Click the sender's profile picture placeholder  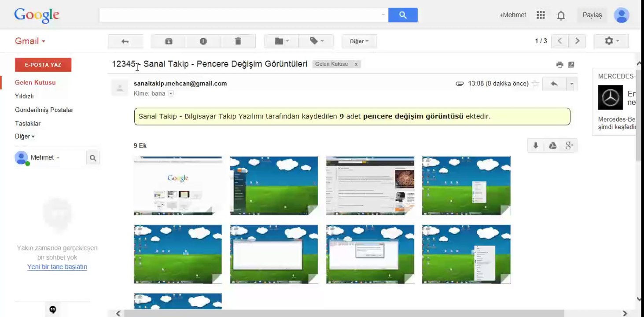tap(119, 87)
